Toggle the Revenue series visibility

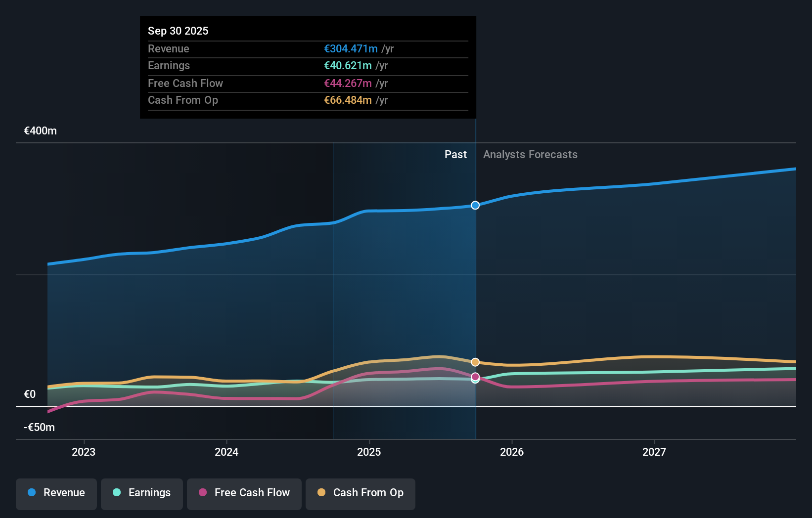[56, 493]
